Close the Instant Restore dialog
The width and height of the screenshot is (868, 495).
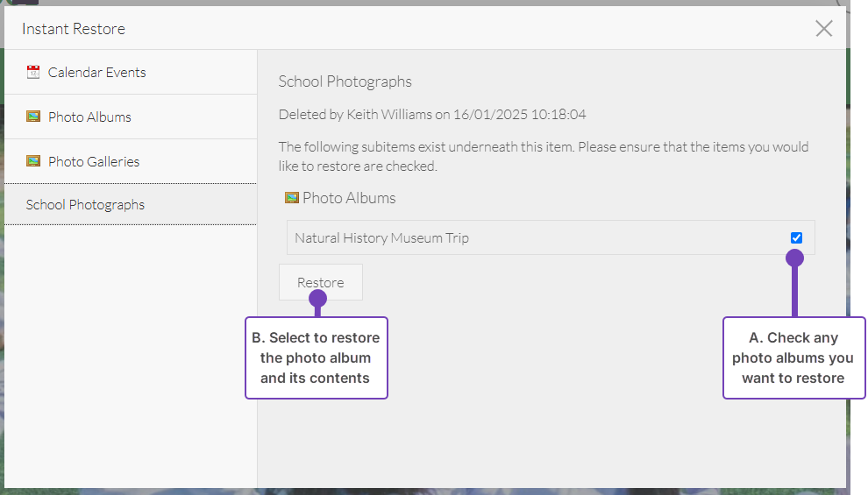click(823, 29)
